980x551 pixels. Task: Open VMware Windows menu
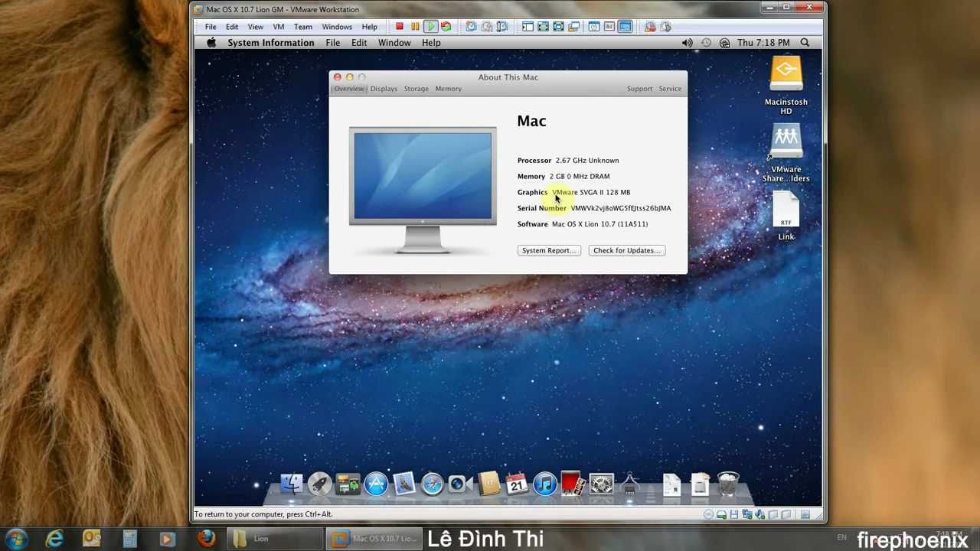click(x=337, y=27)
